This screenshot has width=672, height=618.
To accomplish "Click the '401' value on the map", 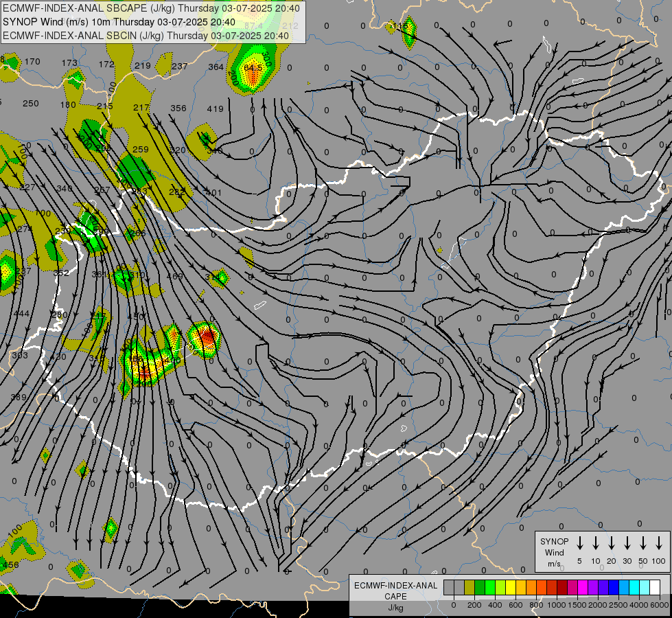I will point(213,192).
